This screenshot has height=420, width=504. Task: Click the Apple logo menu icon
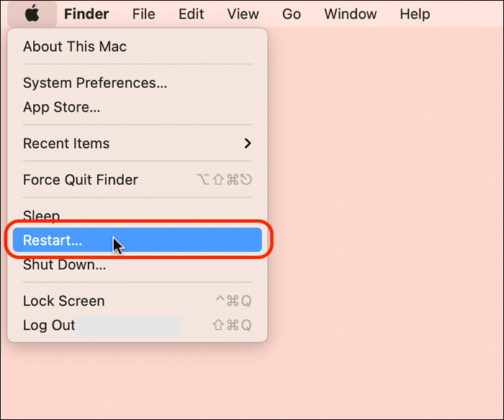coord(31,14)
